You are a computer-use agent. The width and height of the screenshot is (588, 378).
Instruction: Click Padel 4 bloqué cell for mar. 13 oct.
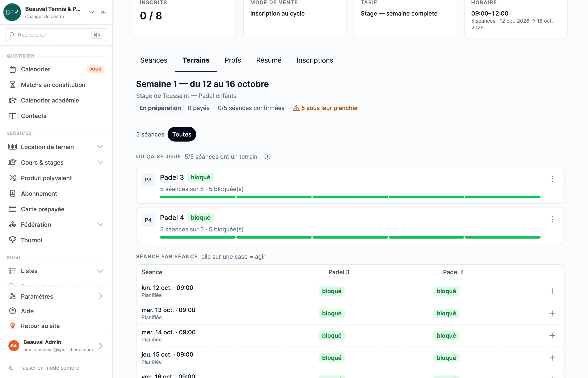coord(446,313)
